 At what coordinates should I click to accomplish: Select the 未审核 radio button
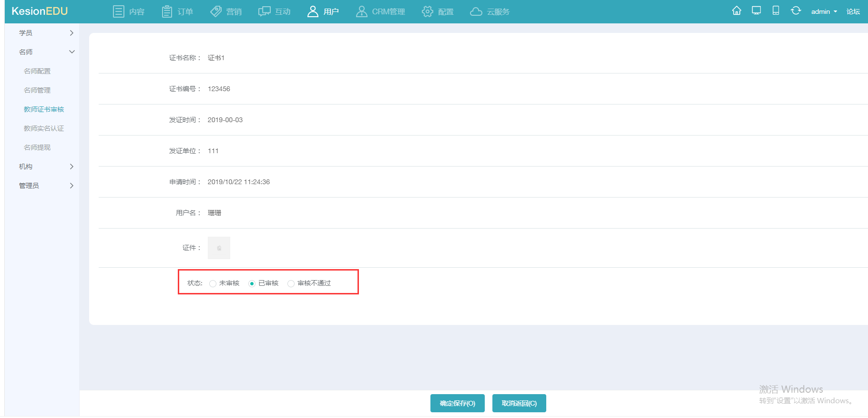213,283
